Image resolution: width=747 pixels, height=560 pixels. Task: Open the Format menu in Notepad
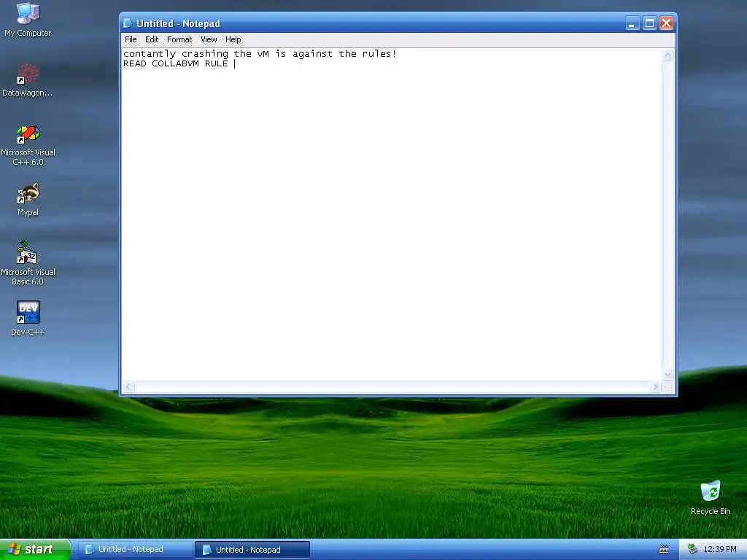pyautogui.click(x=179, y=39)
